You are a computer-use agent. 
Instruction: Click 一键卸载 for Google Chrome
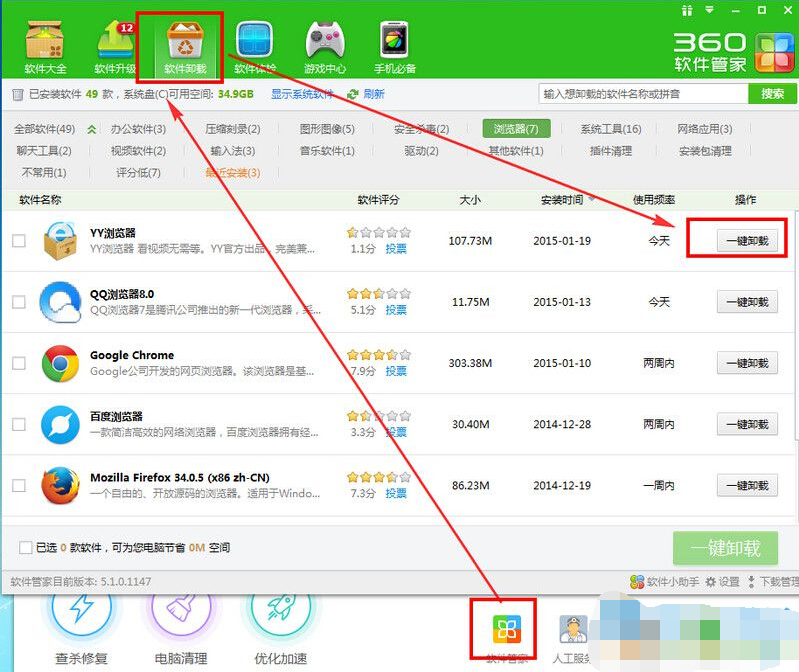click(x=747, y=363)
